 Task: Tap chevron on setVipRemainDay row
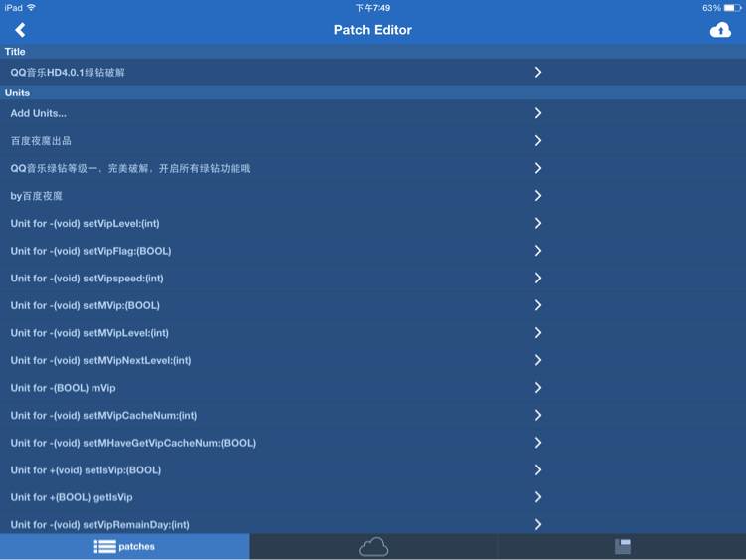[x=537, y=525]
